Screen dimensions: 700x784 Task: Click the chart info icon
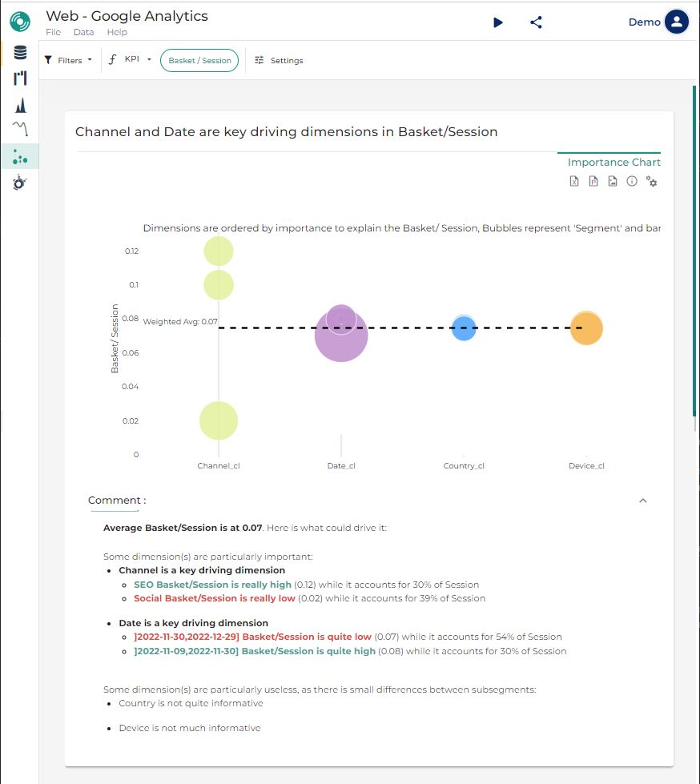click(x=632, y=181)
